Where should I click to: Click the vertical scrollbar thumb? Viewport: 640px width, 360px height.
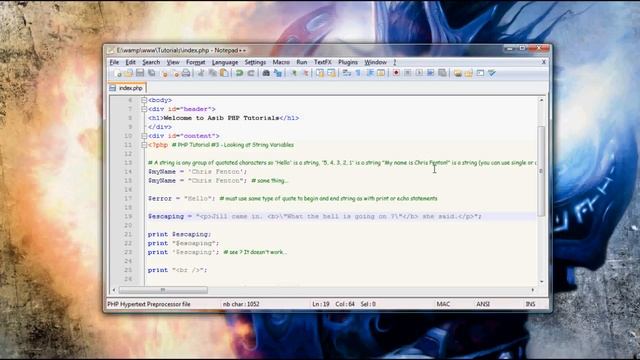pos(541,171)
